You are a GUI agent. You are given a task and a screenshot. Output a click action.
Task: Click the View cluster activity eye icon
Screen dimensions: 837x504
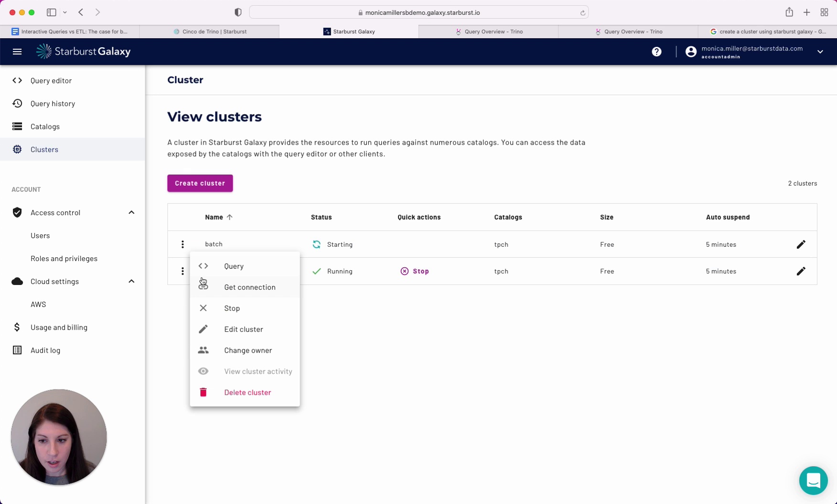(x=203, y=371)
